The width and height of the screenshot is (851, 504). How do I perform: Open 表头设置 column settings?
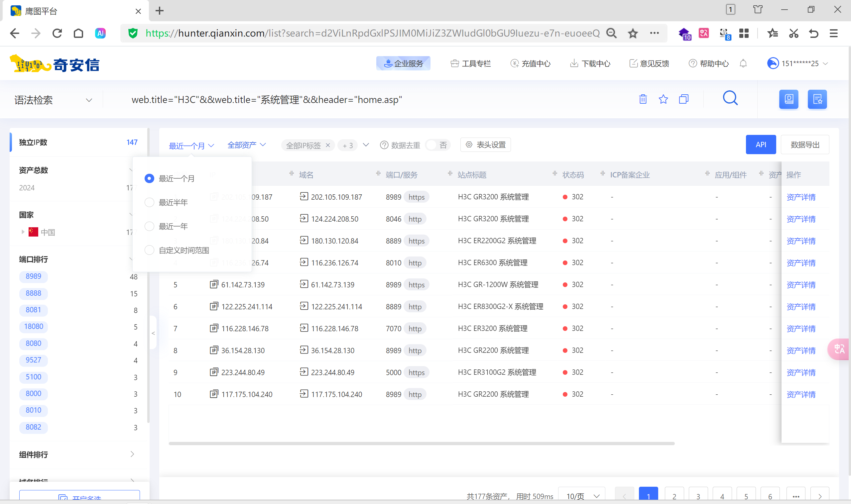(x=485, y=145)
